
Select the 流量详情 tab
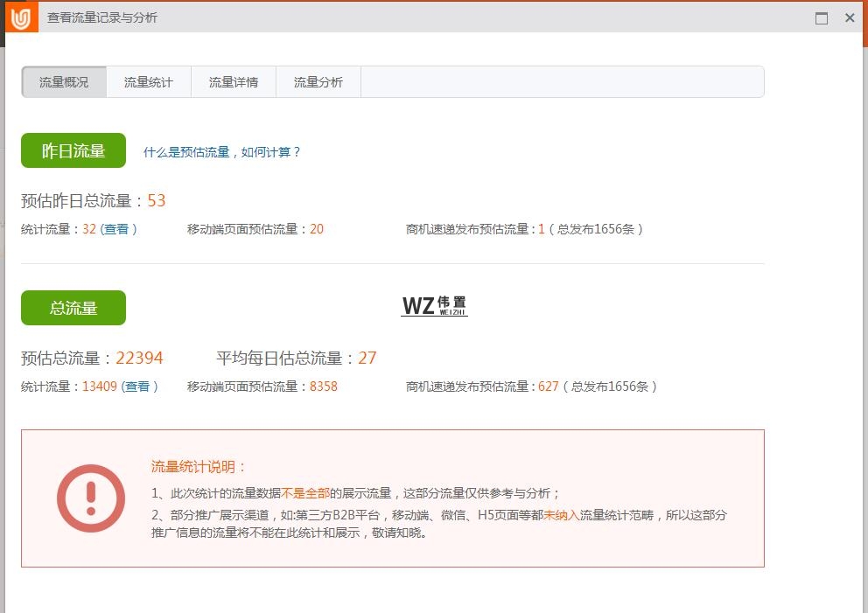[233, 82]
